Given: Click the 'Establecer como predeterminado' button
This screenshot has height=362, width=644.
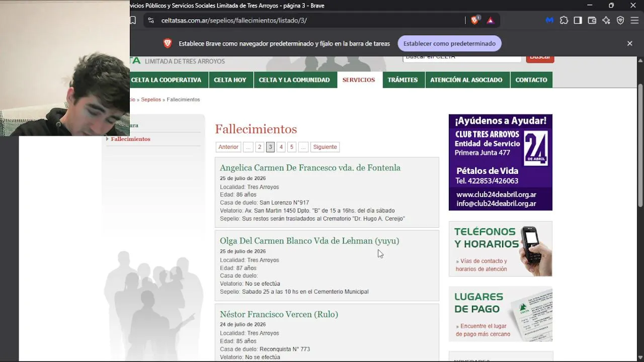Looking at the screenshot, I should [449, 44].
